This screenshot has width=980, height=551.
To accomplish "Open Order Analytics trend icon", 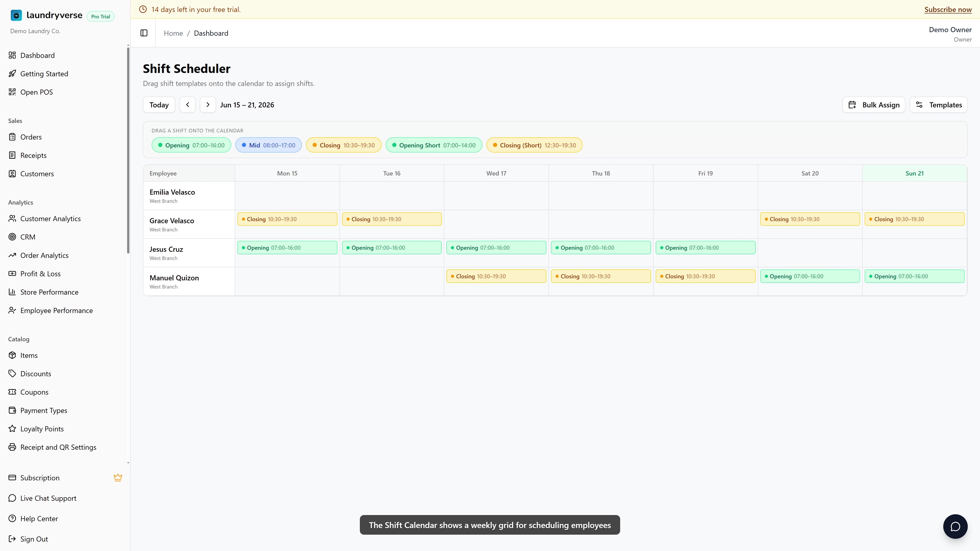I will point(12,256).
